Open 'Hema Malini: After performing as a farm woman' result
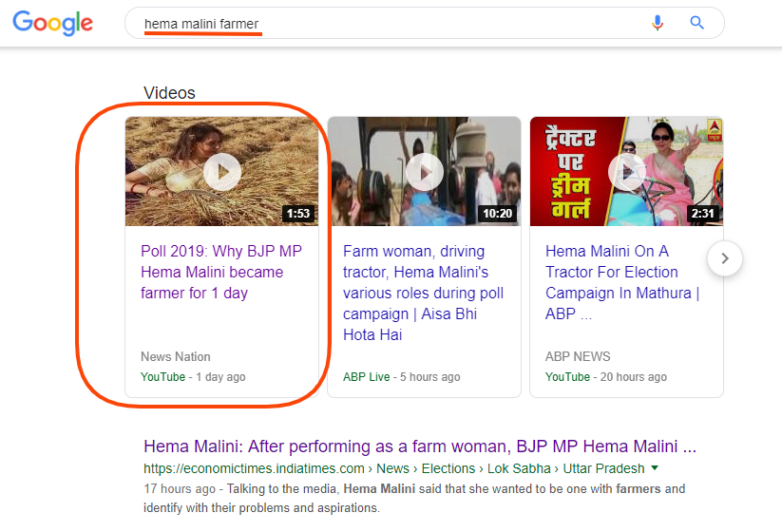The image size is (782, 532). click(420, 446)
